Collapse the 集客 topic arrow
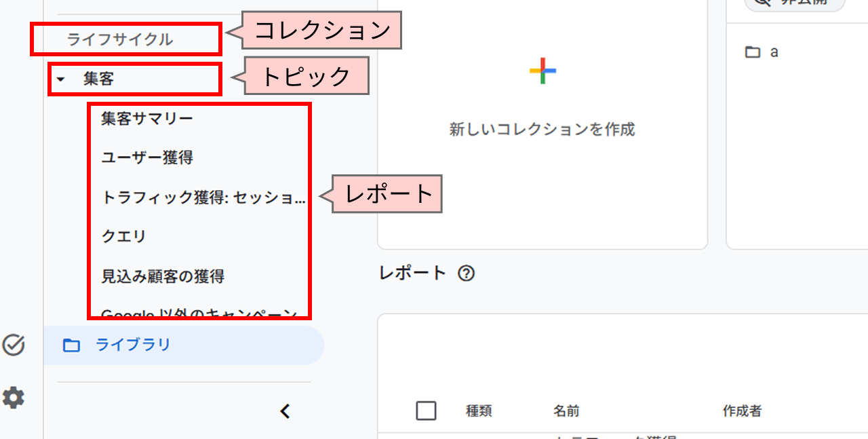The image size is (868, 439). point(61,79)
